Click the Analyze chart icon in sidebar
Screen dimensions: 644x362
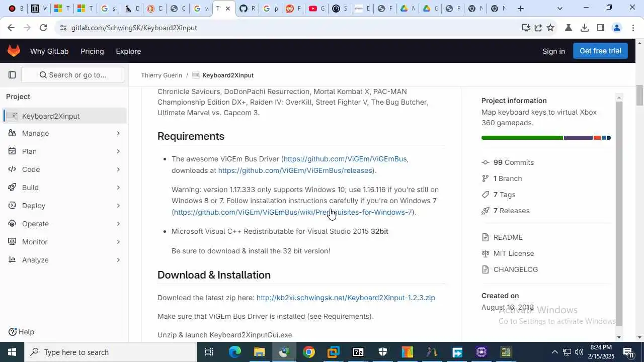pos(12,260)
